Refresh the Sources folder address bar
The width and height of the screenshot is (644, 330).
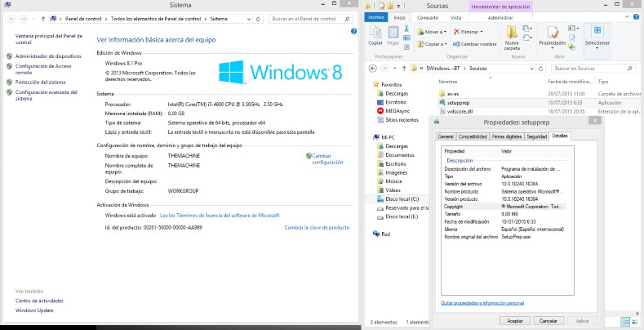[x=540, y=69]
